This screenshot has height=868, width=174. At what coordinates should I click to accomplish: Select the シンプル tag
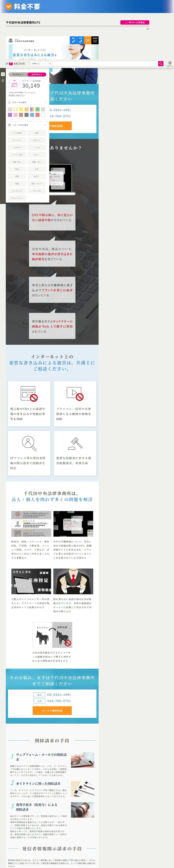37,148
